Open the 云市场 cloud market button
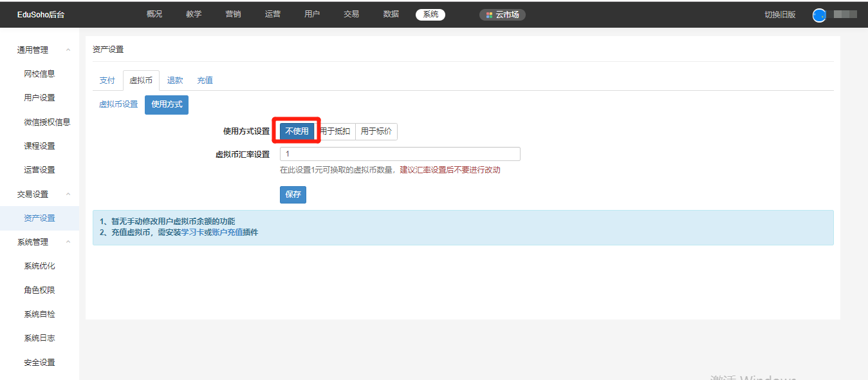The image size is (868, 380). click(x=503, y=15)
